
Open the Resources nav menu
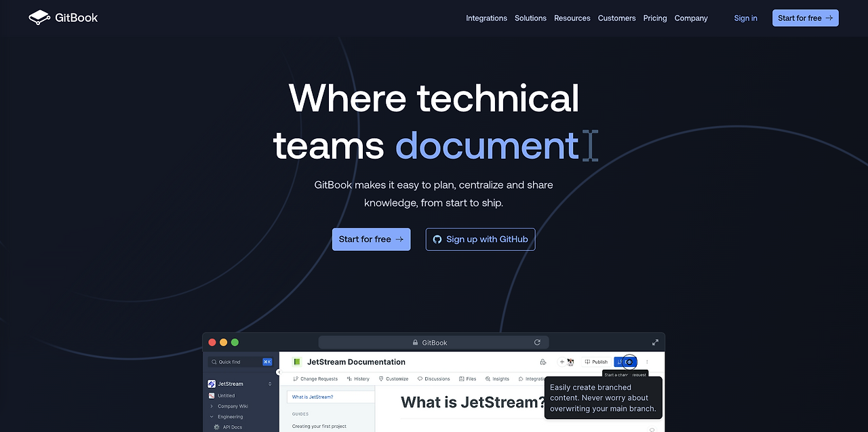pyautogui.click(x=572, y=18)
